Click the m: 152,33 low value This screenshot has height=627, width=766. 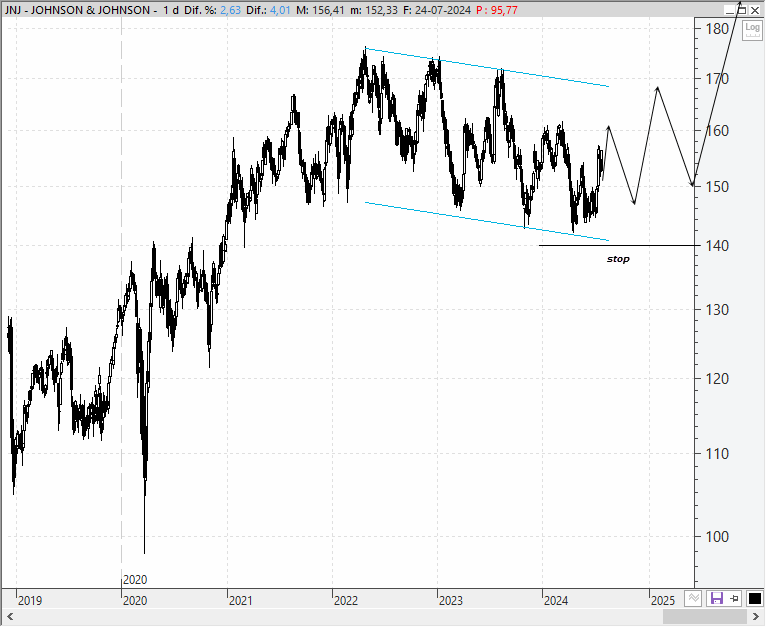pyautogui.click(x=374, y=10)
